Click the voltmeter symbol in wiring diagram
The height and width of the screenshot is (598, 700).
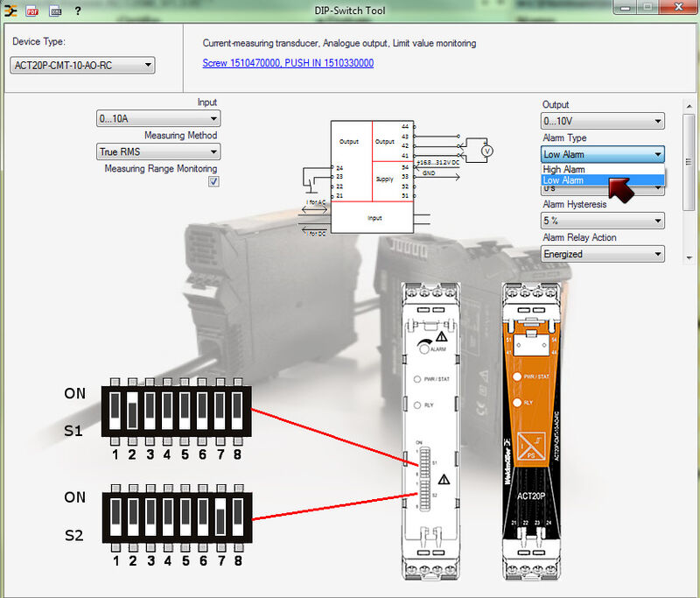click(488, 151)
